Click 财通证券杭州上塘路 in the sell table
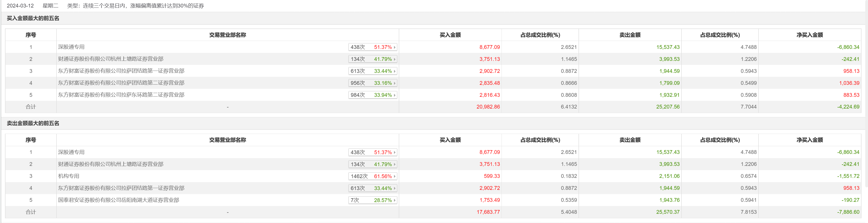868x223 pixels. tap(110, 164)
